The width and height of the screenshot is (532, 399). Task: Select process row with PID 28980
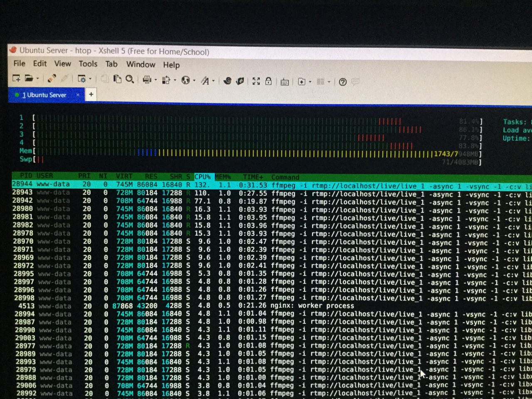(x=272, y=209)
